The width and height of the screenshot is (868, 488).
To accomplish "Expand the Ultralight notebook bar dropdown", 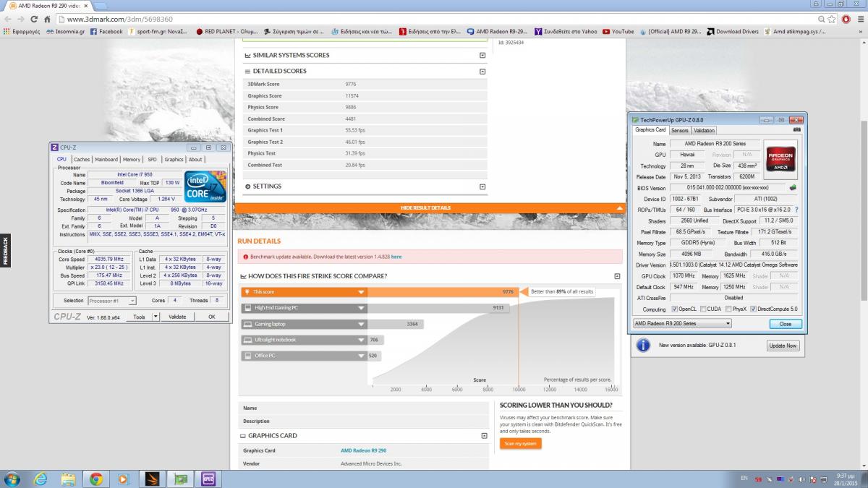I will pos(361,340).
